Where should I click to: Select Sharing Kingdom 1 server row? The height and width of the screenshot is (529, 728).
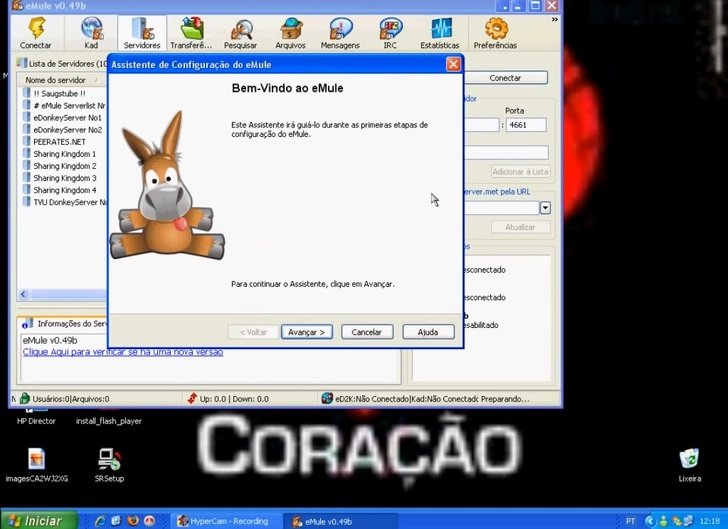click(x=64, y=154)
